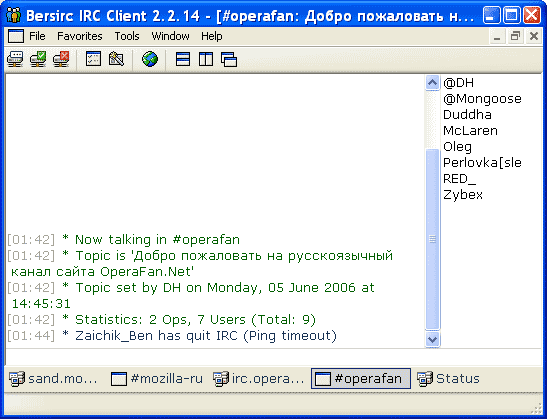Click the disconnect server icon with red X
The width and height of the screenshot is (547, 419).
coord(61,59)
